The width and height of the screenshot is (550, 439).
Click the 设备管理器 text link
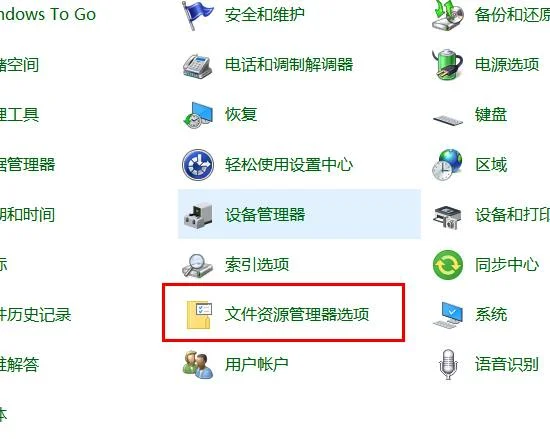[265, 214]
